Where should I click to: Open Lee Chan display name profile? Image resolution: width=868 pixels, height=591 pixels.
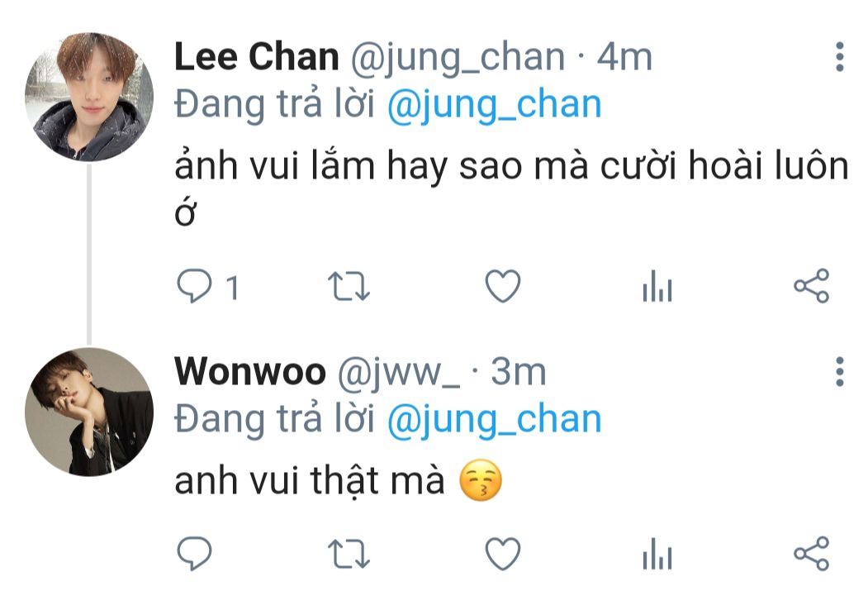pos(256,57)
